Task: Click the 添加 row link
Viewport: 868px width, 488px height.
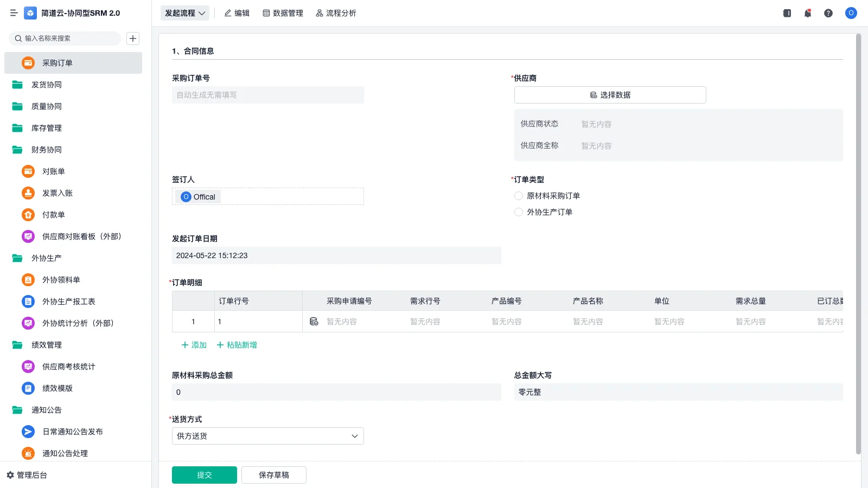Action: click(194, 345)
